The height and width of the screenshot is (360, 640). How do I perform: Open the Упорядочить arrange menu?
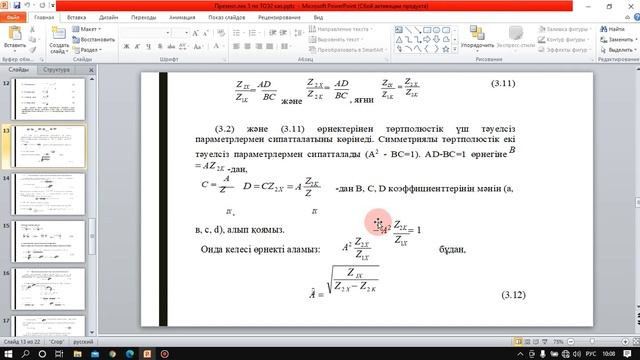[x=477, y=38]
